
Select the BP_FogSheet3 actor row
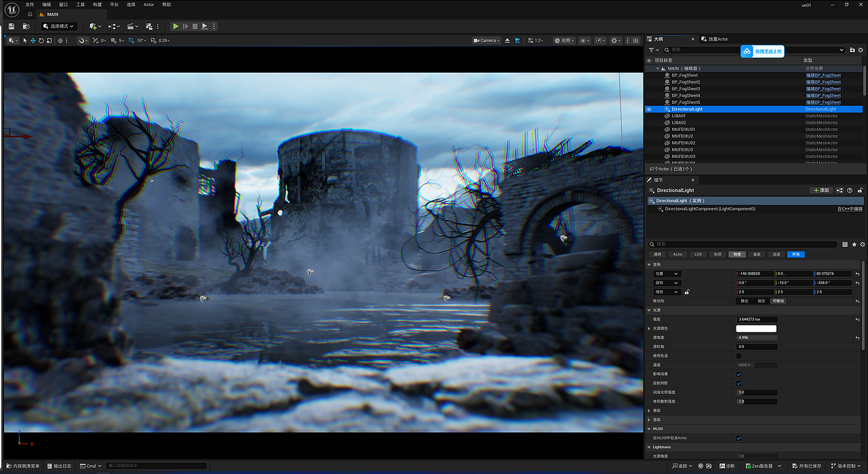coord(753,89)
